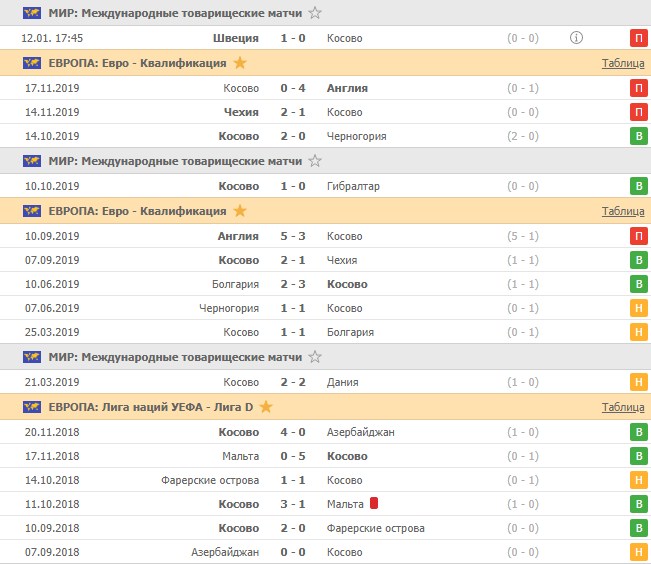Click green В badge for Косово–Гибралтар match

tap(637, 186)
